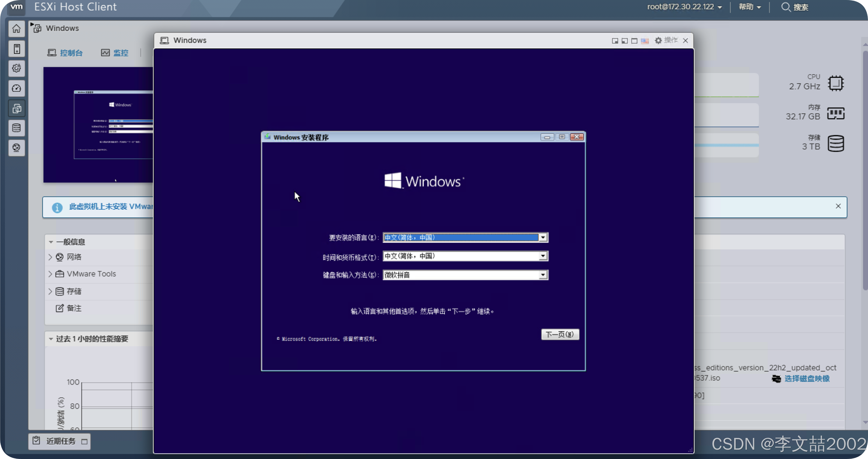Toggle console fullscreen size icon

click(634, 41)
